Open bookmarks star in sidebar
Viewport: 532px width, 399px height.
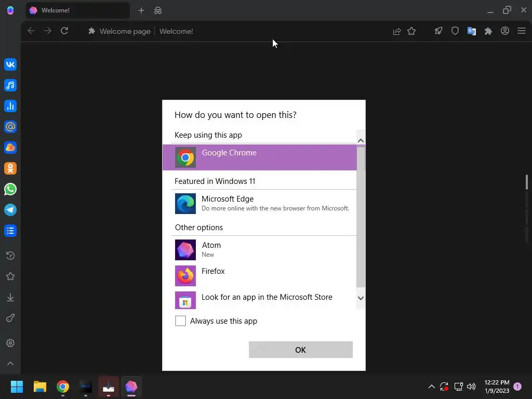10,276
